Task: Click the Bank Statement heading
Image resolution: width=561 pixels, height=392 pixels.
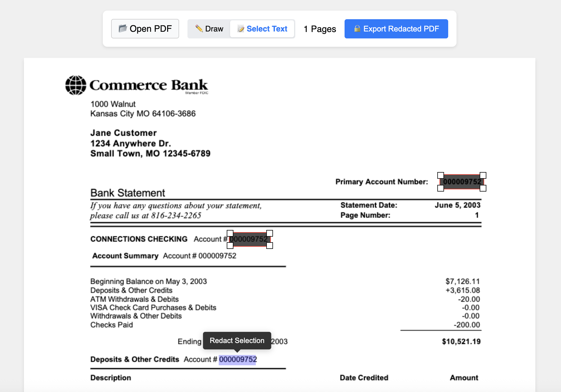Action: [128, 192]
